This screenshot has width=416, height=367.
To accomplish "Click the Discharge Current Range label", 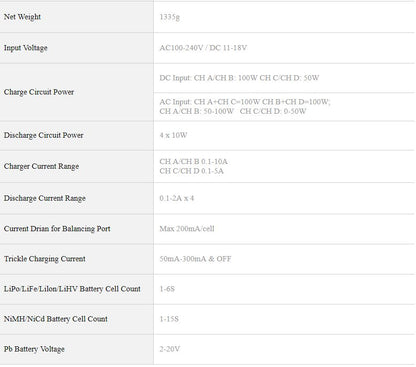I will pos(45,198).
